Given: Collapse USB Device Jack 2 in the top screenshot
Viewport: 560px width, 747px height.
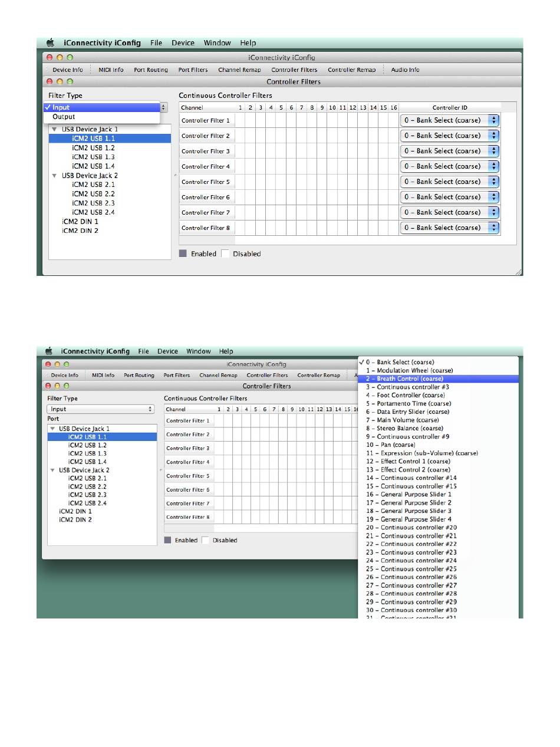Looking at the screenshot, I should 54,176.
